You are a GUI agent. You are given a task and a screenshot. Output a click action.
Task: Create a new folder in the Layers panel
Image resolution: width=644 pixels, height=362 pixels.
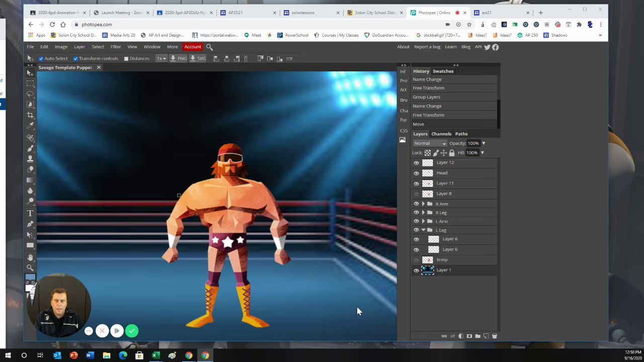coord(477,336)
